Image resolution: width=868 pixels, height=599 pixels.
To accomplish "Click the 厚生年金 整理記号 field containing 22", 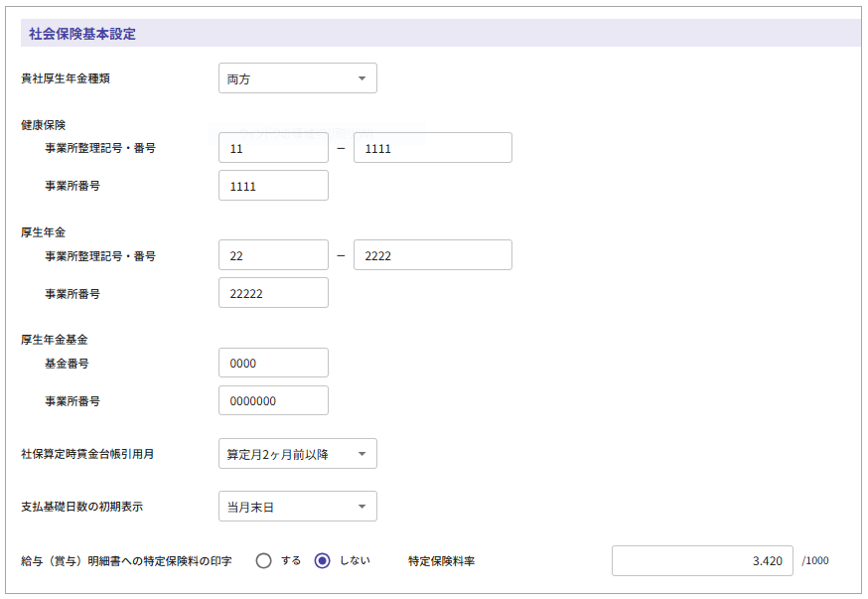I will pyautogui.click(x=273, y=255).
